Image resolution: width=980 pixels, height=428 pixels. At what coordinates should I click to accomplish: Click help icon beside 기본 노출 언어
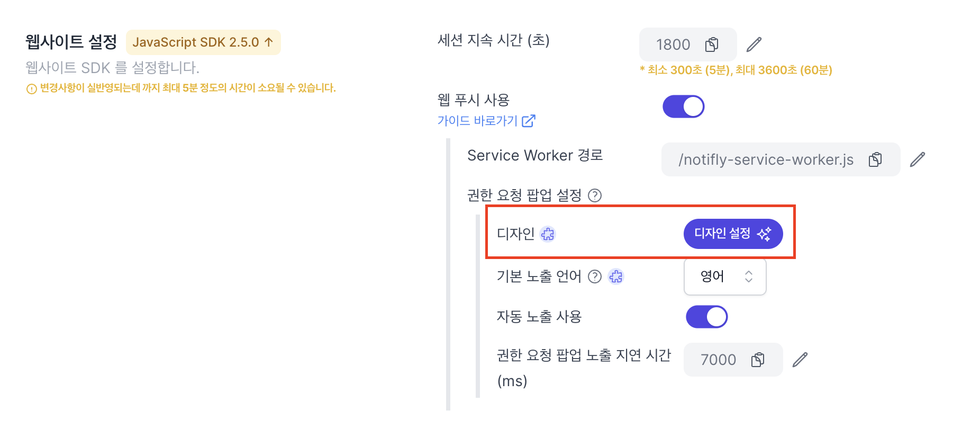595,277
